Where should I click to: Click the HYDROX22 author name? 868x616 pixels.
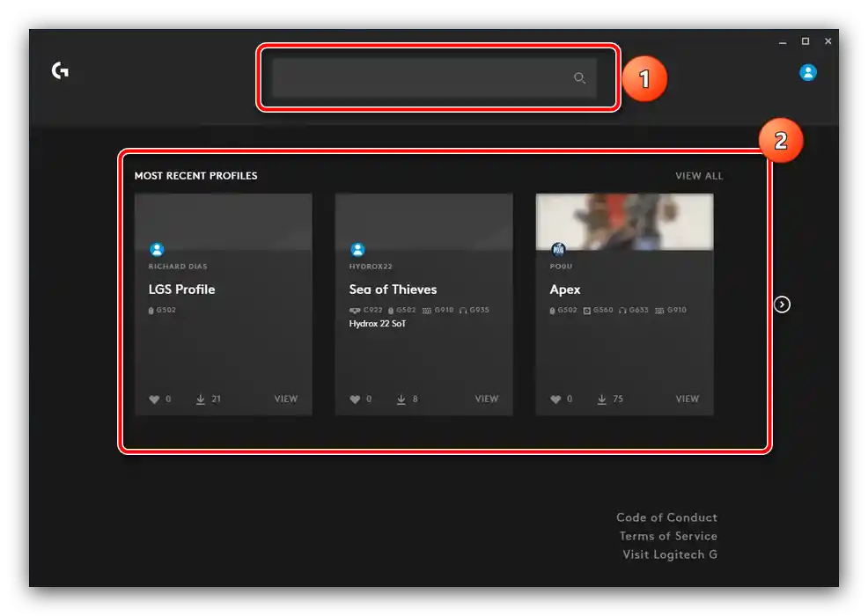point(371,267)
